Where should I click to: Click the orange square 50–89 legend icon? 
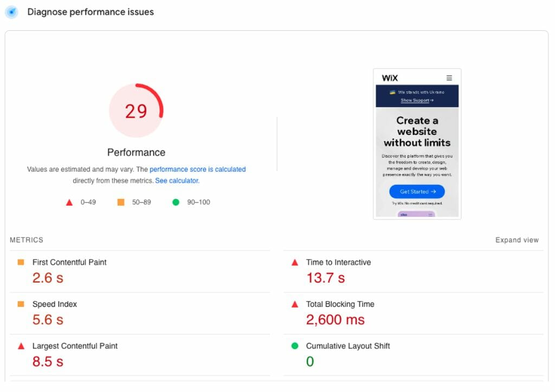pos(121,202)
